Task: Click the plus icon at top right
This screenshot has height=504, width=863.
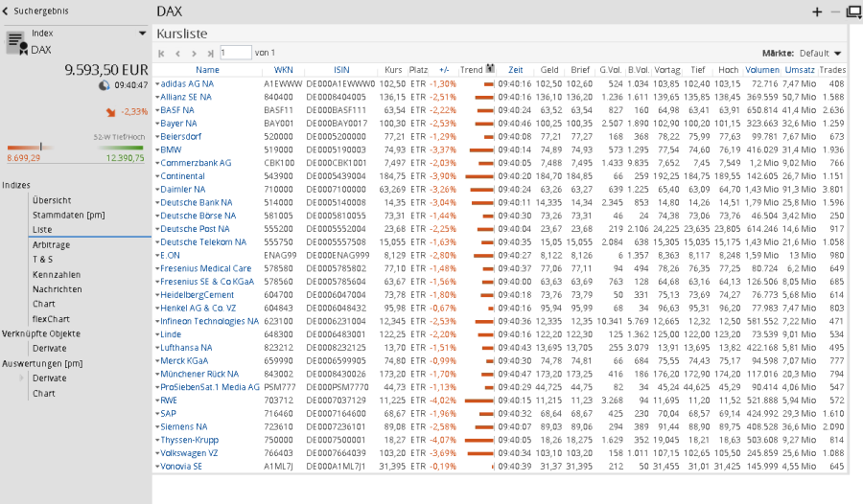Action: tap(817, 11)
